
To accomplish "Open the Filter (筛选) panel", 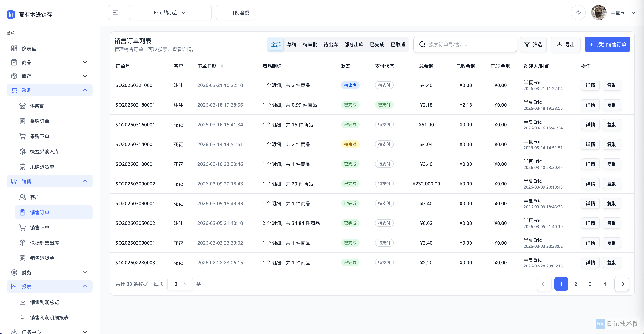I will point(533,45).
